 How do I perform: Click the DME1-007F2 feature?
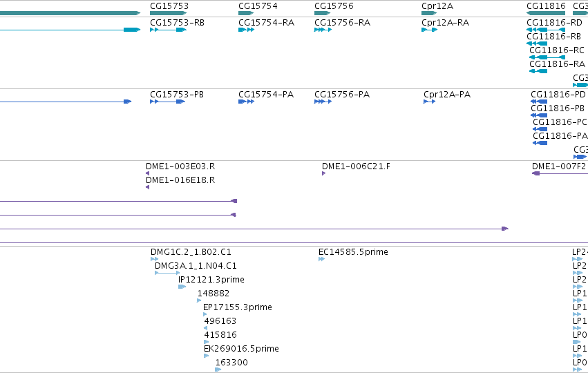560,173
